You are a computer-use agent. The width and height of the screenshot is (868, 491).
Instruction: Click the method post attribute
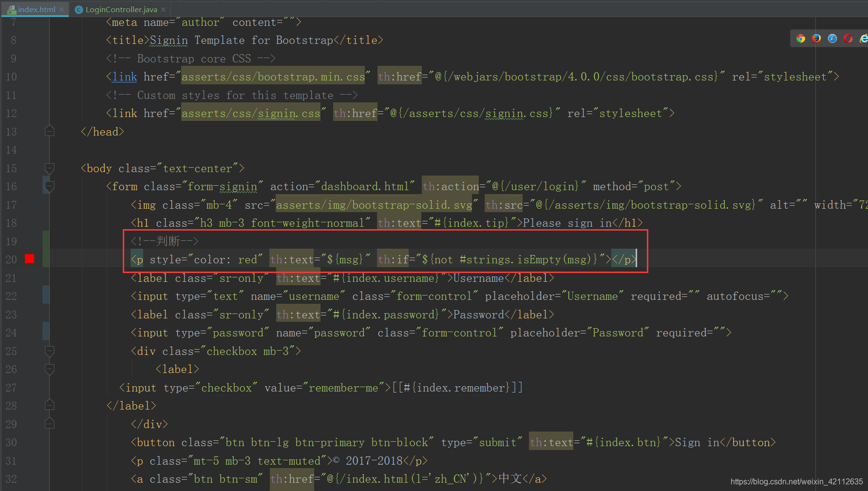tap(634, 186)
